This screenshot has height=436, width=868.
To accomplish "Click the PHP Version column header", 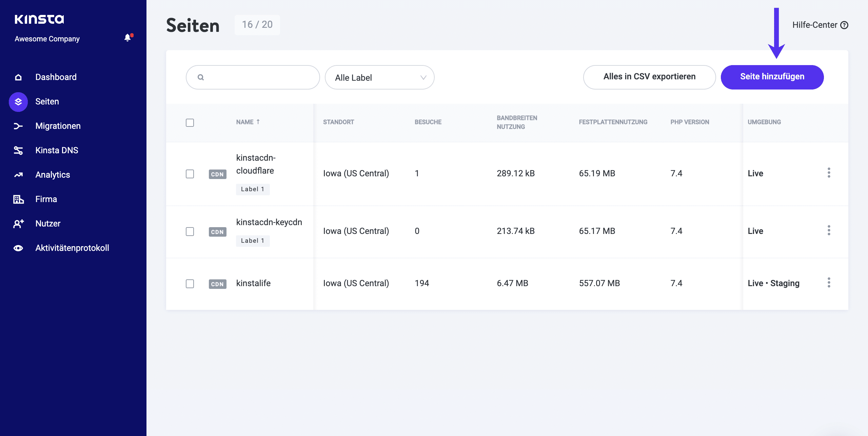I will pyautogui.click(x=690, y=122).
